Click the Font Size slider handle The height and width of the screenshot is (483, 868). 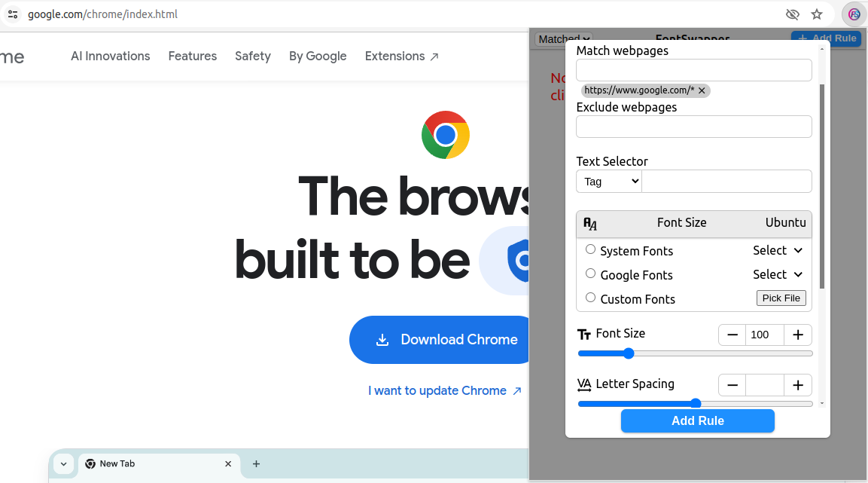pyautogui.click(x=629, y=353)
